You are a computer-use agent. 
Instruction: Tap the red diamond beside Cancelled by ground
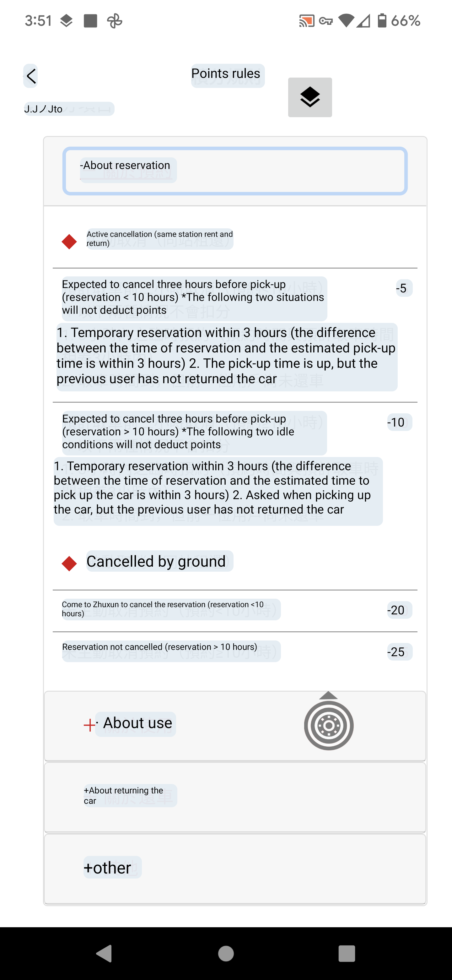(69, 563)
